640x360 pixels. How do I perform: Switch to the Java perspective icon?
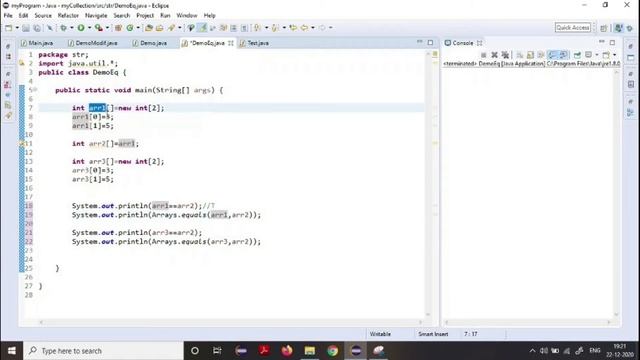click(619, 28)
